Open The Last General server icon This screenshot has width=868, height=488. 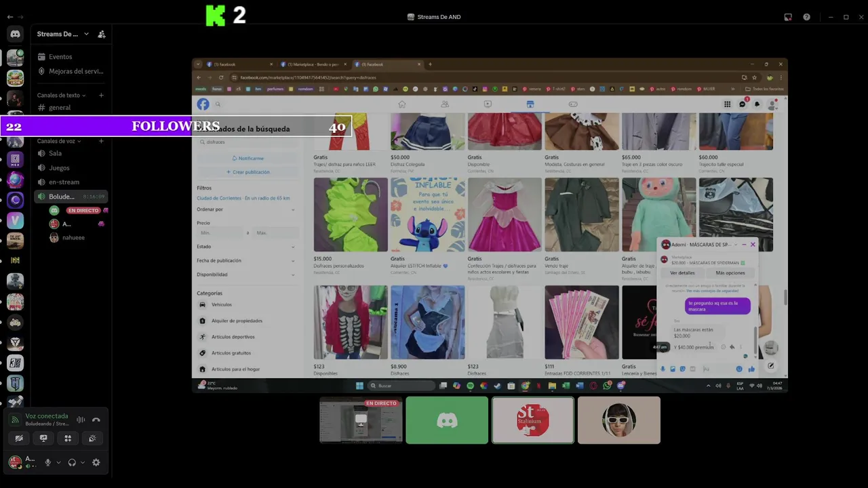[x=15, y=241]
